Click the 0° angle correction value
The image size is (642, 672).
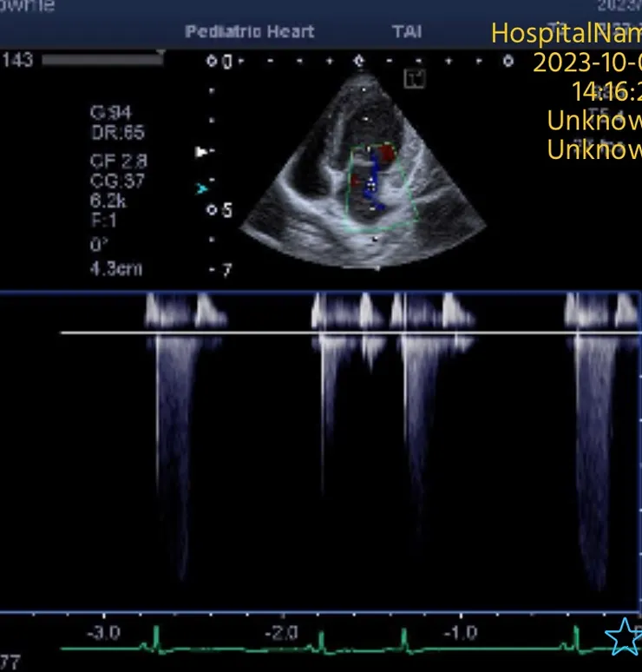click(99, 244)
